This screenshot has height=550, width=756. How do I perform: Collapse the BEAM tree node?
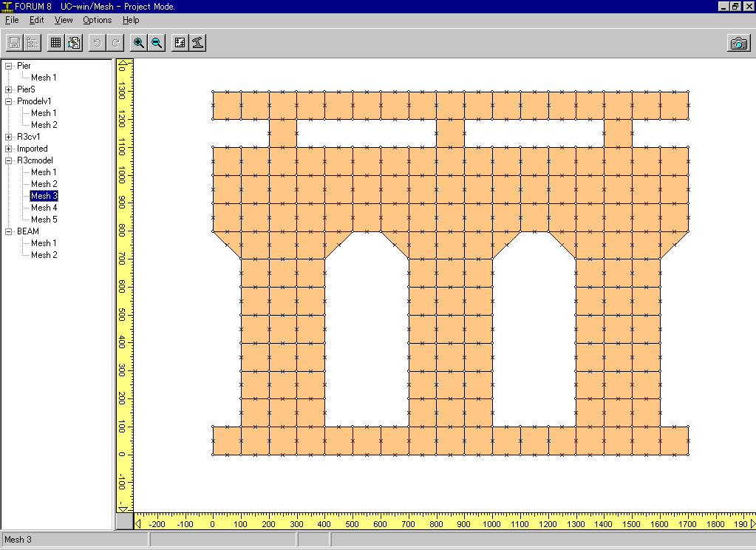click(x=8, y=231)
